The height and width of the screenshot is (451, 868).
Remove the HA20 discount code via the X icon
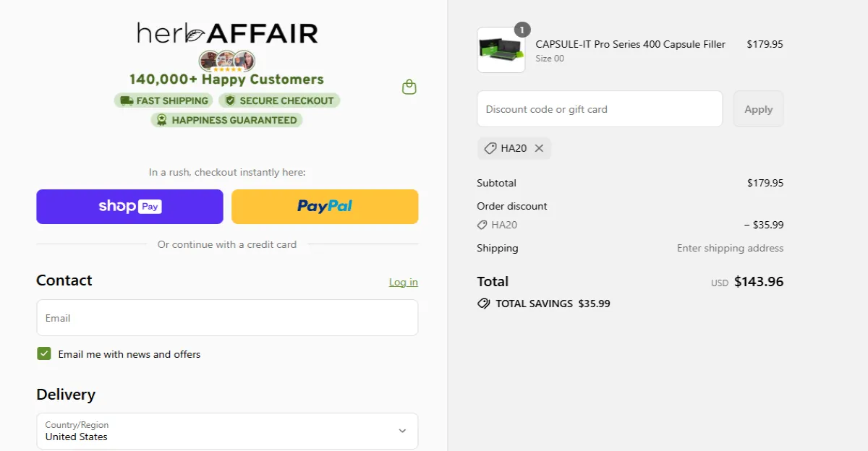pyautogui.click(x=539, y=148)
